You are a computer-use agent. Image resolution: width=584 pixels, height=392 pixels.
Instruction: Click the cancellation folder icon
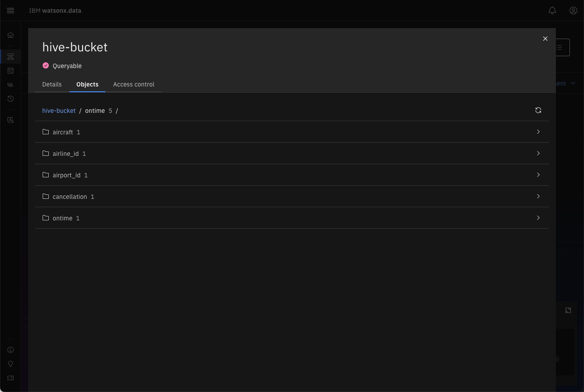46,196
